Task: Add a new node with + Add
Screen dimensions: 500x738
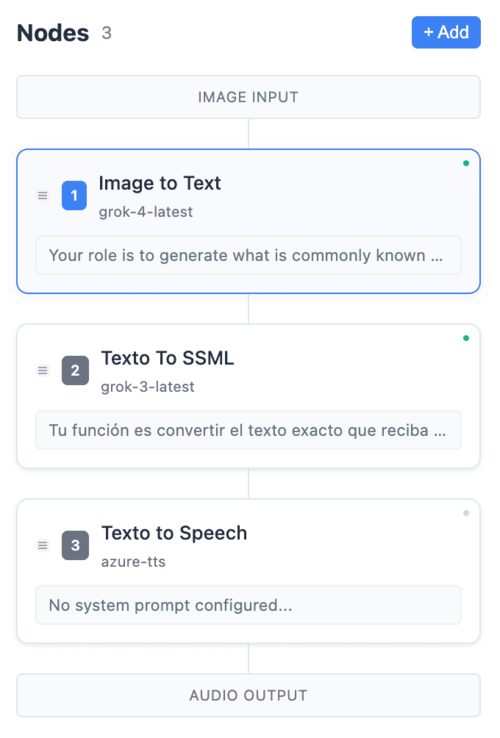Action: click(446, 32)
